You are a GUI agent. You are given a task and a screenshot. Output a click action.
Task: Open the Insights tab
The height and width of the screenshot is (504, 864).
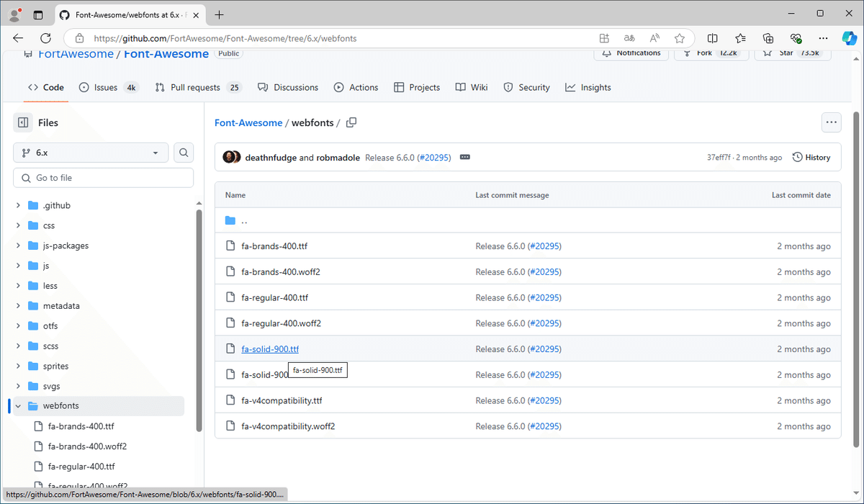588,87
